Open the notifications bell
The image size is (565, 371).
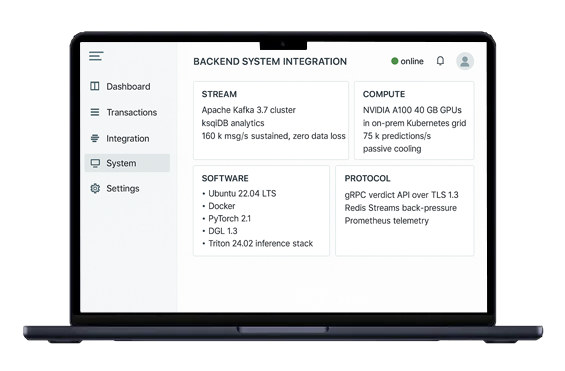[x=440, y=61]
